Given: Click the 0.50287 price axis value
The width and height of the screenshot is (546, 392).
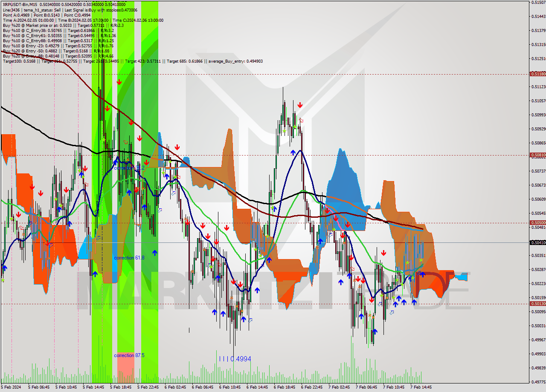Looking at the screenshot, I should click(538, 269).
